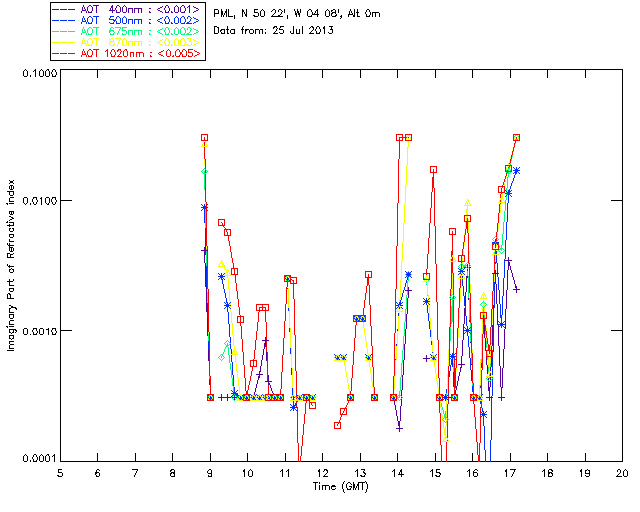Click the 0.0001 y-axis tick label
640x512 pixels.
point(39,458)
